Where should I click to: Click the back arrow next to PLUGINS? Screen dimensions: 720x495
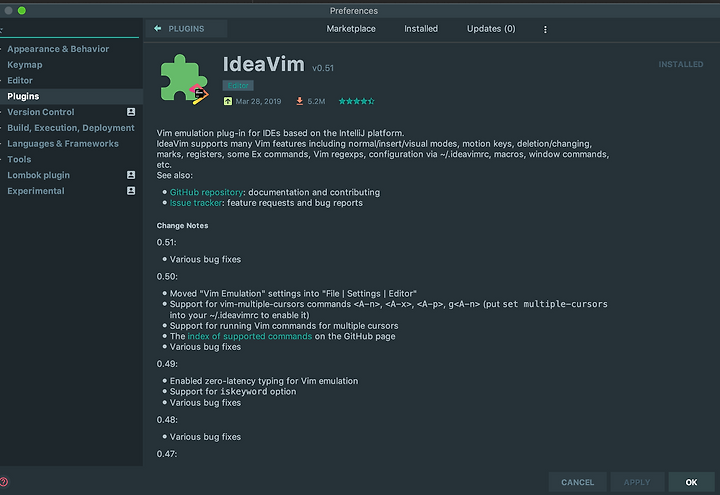click(x=158, y=28)
